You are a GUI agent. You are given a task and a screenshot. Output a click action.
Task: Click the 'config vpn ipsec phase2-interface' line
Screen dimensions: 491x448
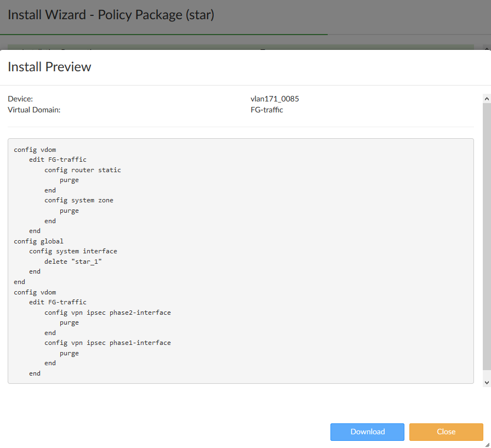(x=107, y=313)
